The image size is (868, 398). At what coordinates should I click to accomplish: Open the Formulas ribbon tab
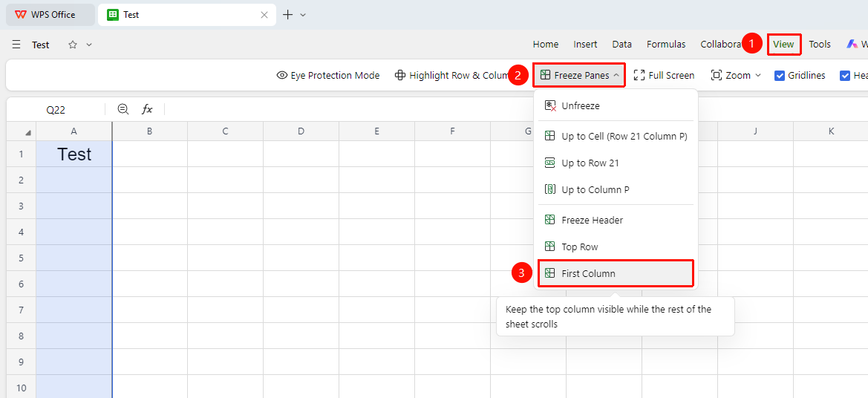point(666,45)
